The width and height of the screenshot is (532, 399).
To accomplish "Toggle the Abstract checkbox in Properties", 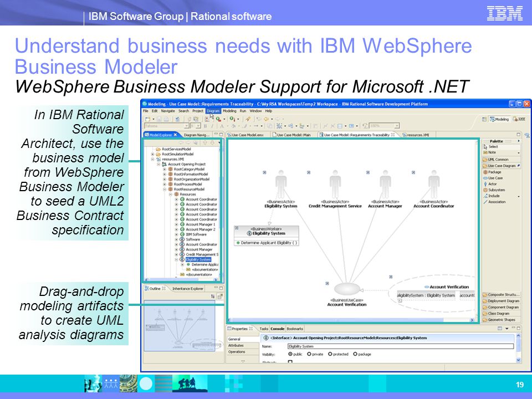I will pos(290,362).
